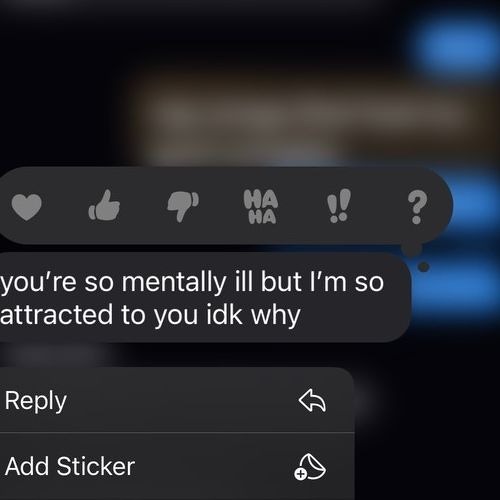Click the small tapback bubble tail dot
Viewport: 500px width, 500px height.
tap(423, 267)
